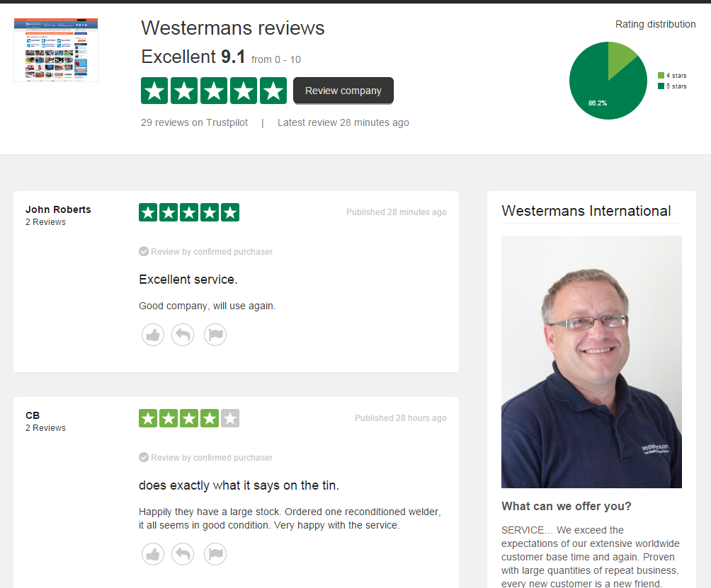Image resolution: width=711 pixels, height=588 pixels.
Task: Select the 4 stars legend swatch
Action: click(661, 76)
